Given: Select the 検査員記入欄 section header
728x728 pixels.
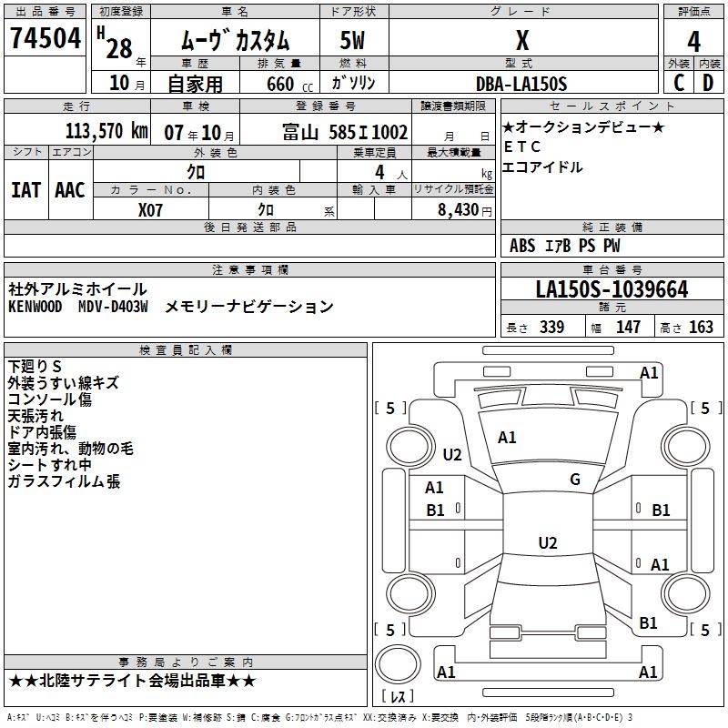Looking at the screenshot, I should pyautogui.click(x=186, y=350).
